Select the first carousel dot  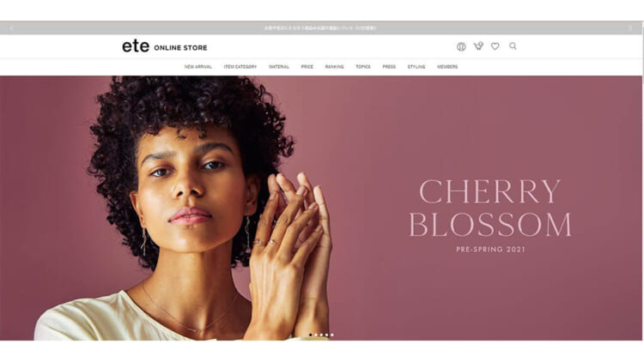coord(311,335)
